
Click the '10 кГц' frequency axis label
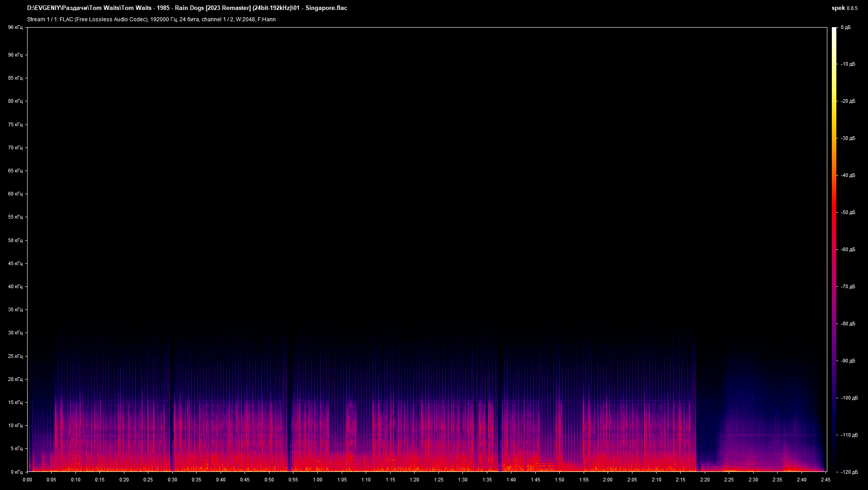[x=15, y=426]
